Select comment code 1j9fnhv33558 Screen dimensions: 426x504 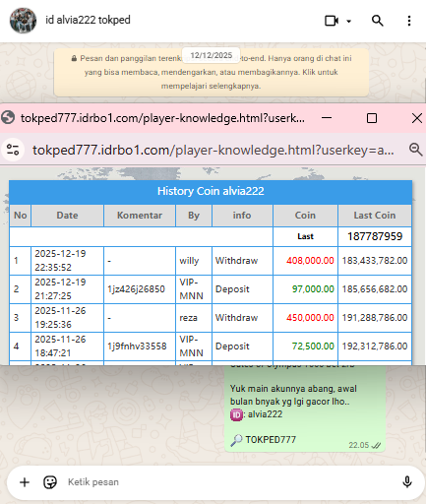pos(137,346)
